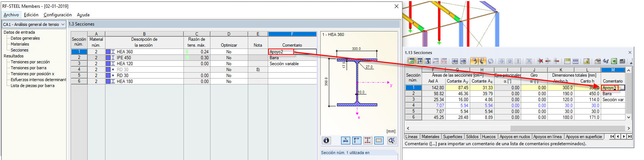Viewport: 644px width, 160px height.
Task: Select Tensiones por barra tree item
Action: pyautogui.click(x=28, y=68)
